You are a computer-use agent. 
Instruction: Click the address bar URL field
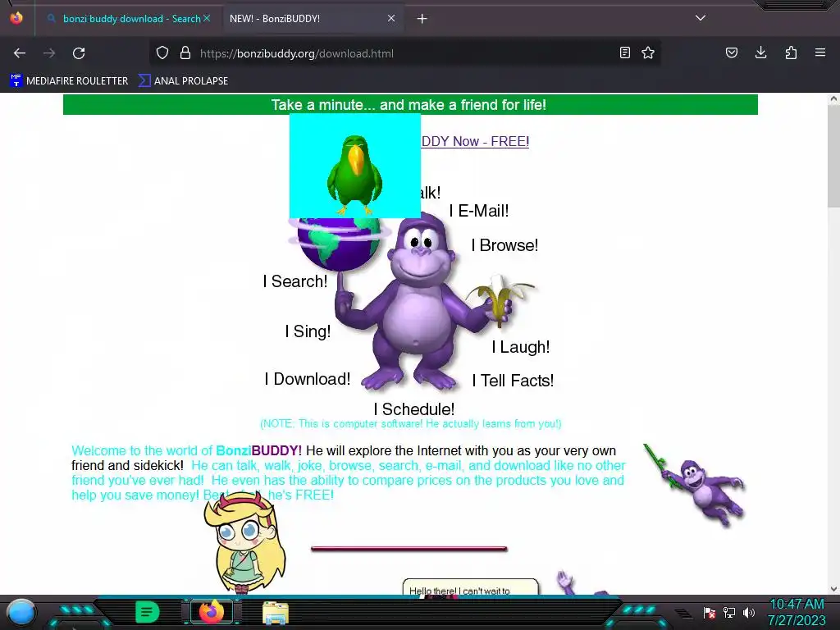[x=407, y=53]
